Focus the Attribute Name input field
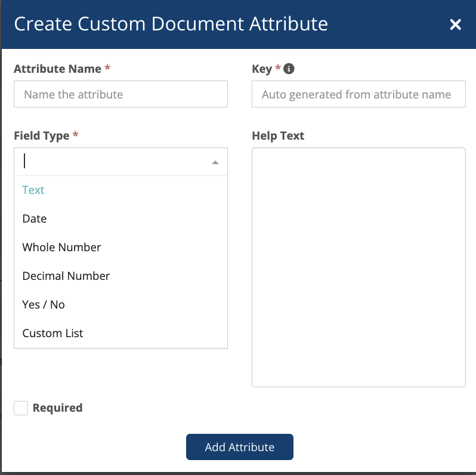This screenshot has width=476, height=475. point(120,94)
